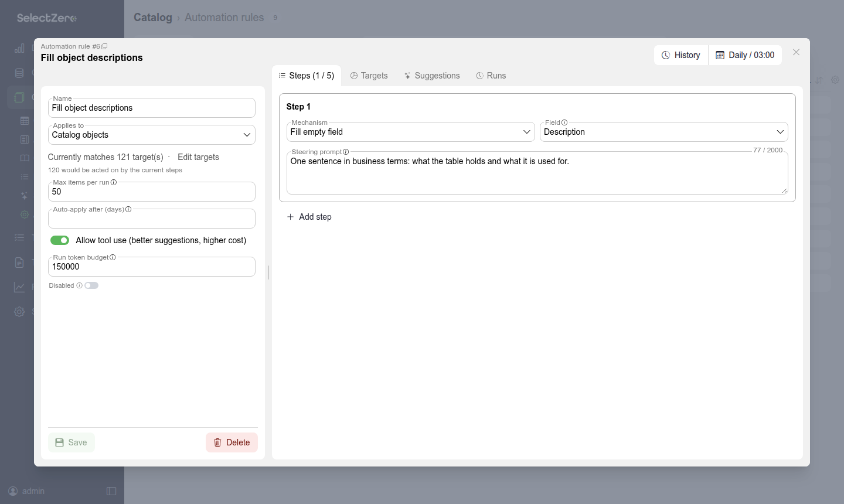844x504 pixels.
Task: Click the Max items per run field
Action: [x=152, y=192]
